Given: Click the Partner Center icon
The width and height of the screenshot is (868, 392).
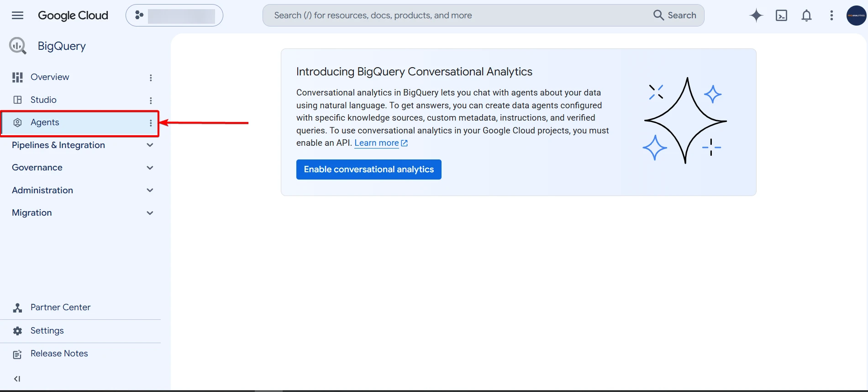Looking at the screenshot, I should tap(17, 308).
